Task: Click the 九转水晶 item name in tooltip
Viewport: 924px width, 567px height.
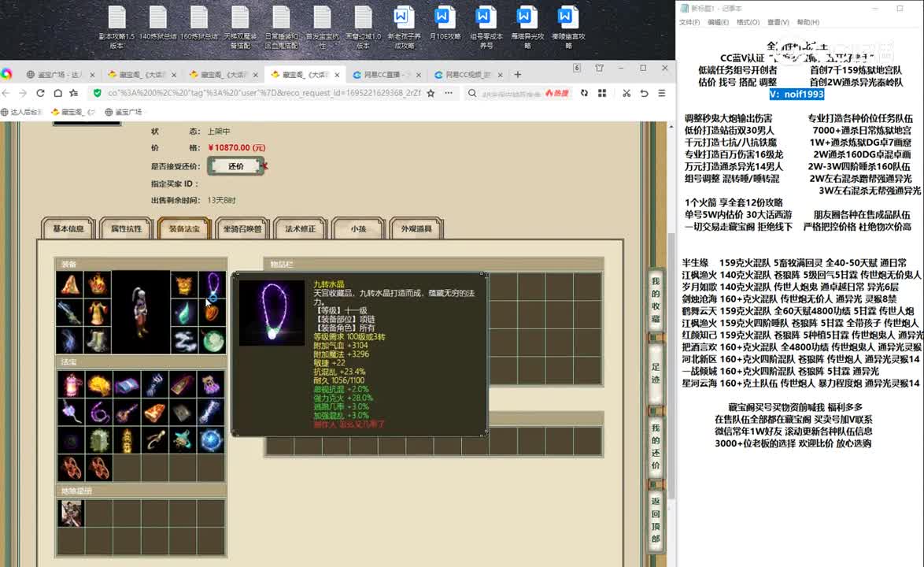Action: pyautogui.click(x=329, y=284)
